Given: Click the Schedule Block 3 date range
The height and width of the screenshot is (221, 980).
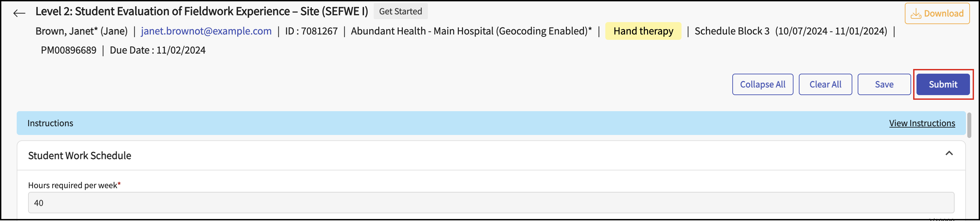Looking at the screenshot, I should pos(790,31).
